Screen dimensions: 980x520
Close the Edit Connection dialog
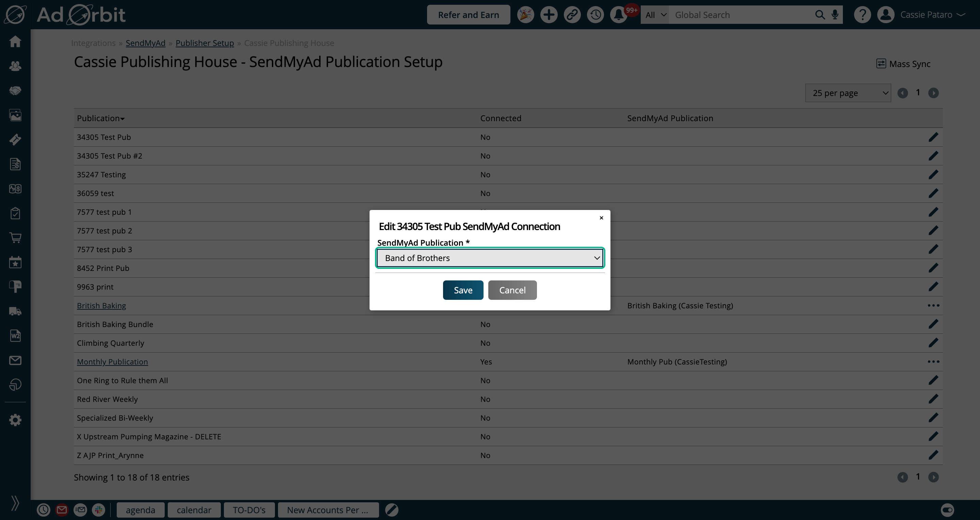(x=601, y=218)
